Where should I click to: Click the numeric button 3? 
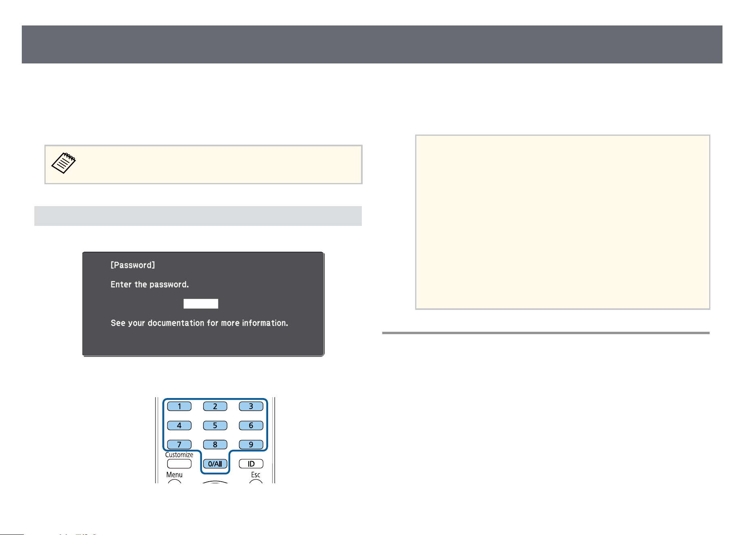[x=251, y=406]
